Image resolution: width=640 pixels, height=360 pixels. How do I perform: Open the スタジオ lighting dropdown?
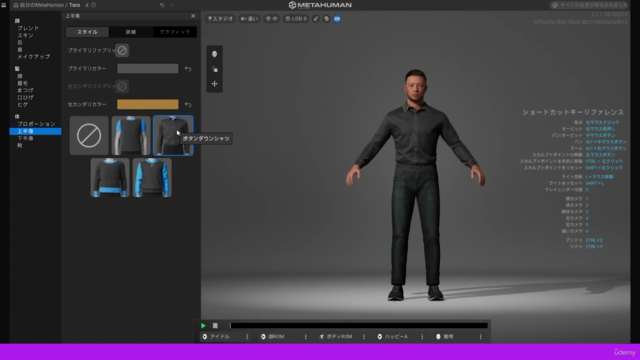(220, 19)
